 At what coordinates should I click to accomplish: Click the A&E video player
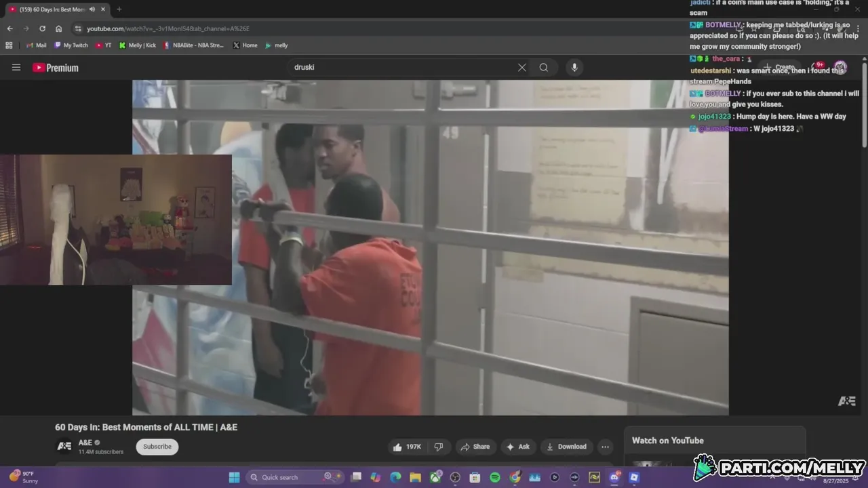click(x=431, y=247)
